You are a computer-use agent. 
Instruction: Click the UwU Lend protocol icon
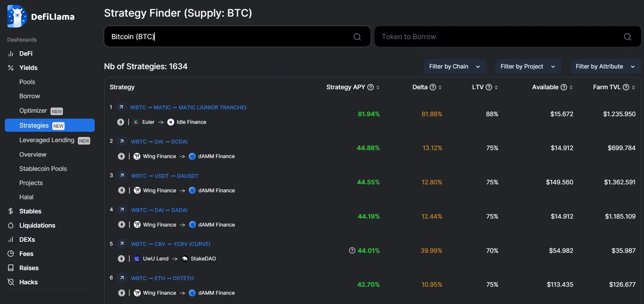[x=137, y=259]
